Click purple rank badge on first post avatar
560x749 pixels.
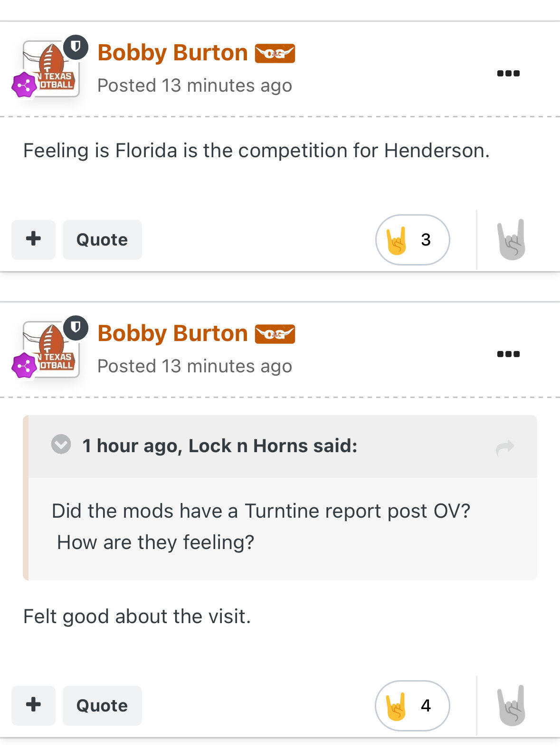[x=24, y=85]
